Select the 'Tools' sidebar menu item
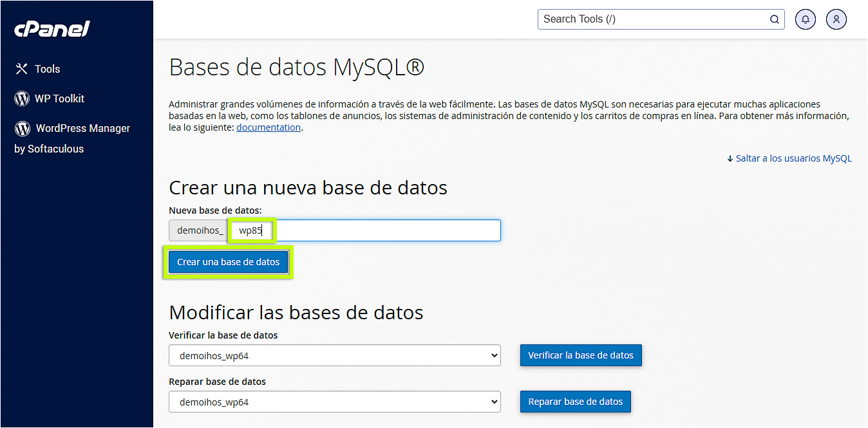The image size is (868, 428). click(48, 68)
